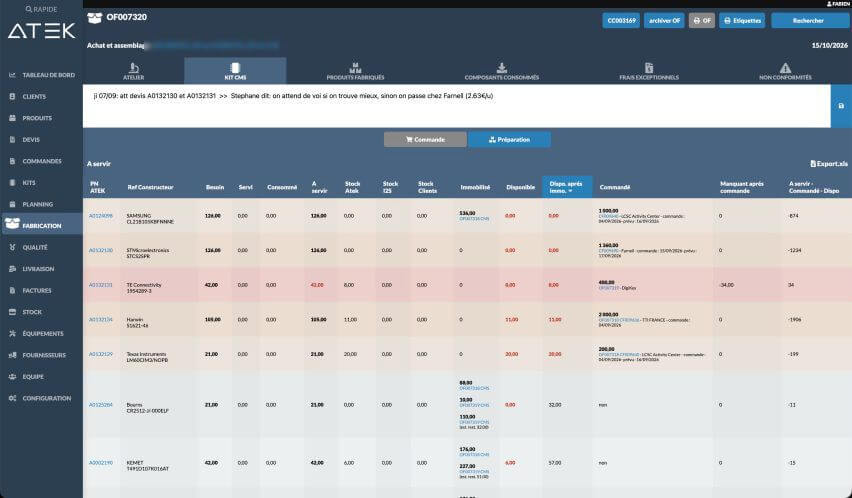This screenshot has height=498, width=852.
Task: Click the -34,00 missing quantity value
Action: pos(726,285)
